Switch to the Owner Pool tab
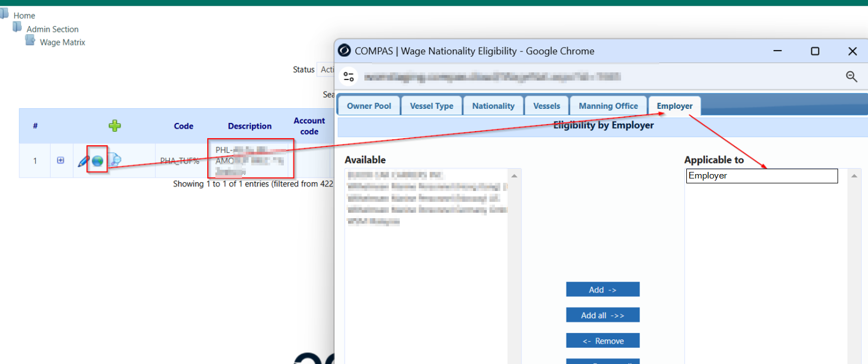868x364 pixels. tap(369, 106)
